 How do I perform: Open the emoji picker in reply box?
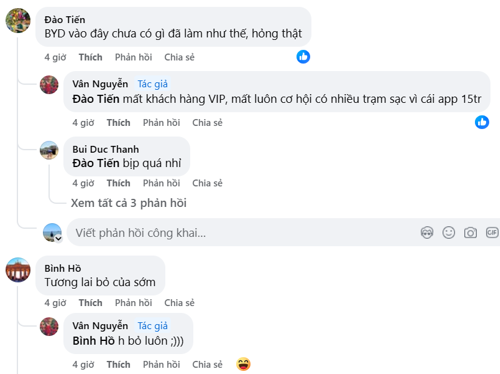tap(449, 232)
